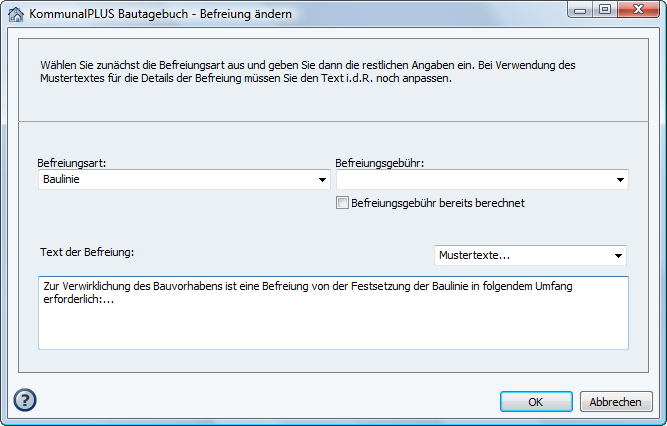This screenshot has width=667, height=426.
Task: Click inside the empty Befreiungsgebühr field
Action: 472,180
